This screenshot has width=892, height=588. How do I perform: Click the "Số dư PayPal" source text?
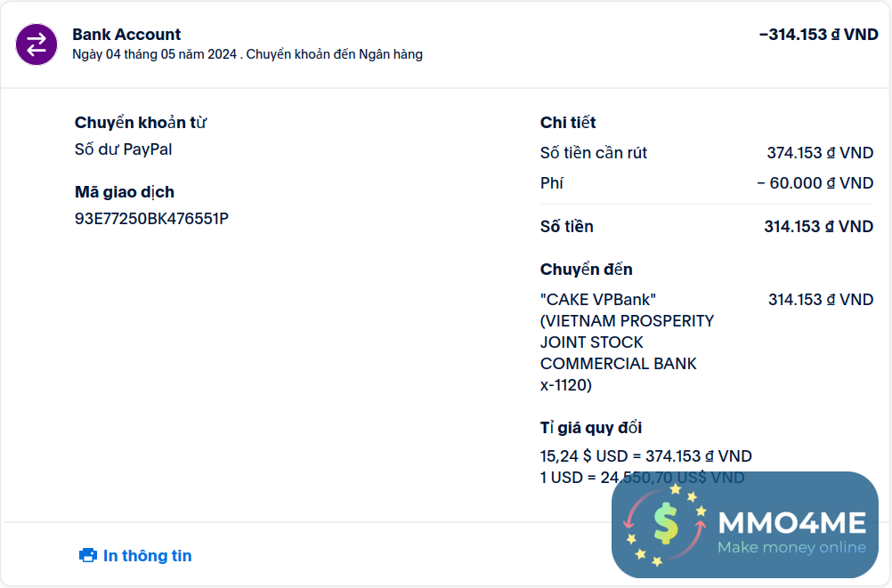(x=123, y=149)
